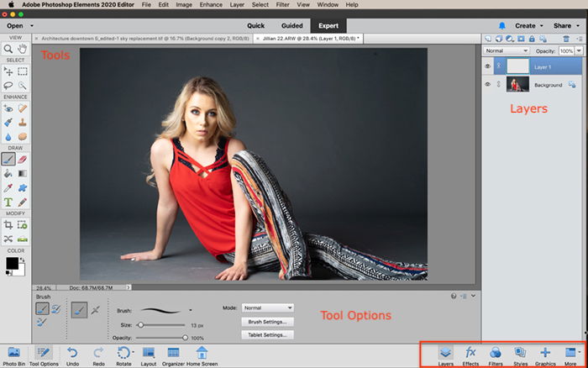Open the brush Mode dropdown
This screenshot has height=368, width=588.
tap(268, 308)
